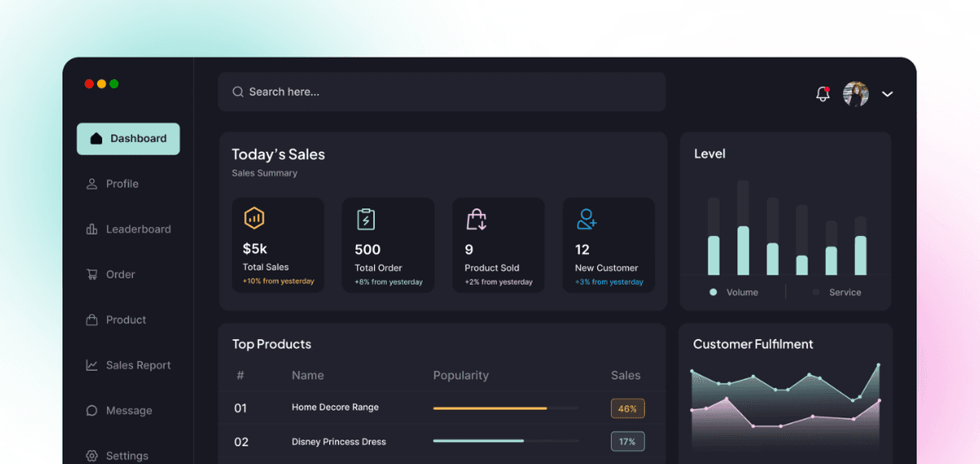980x464 pixels.
Task: Click the Home Decore Range popularity bar
Action: (506, 408)
